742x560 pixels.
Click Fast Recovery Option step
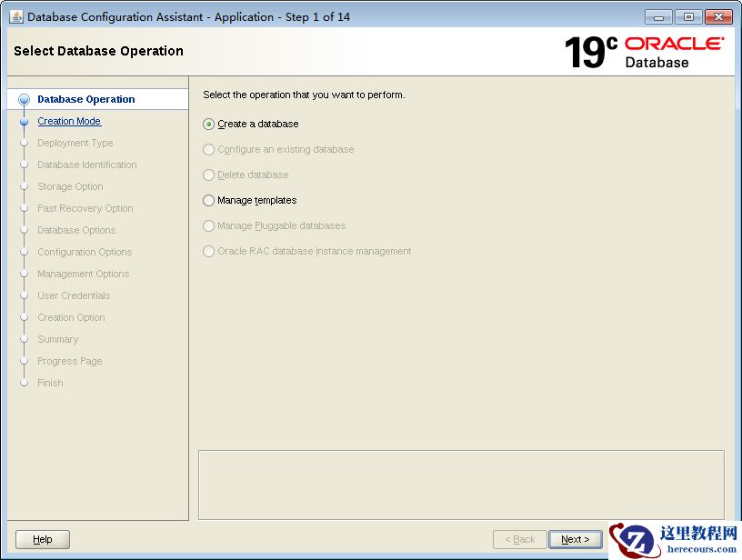85,208
